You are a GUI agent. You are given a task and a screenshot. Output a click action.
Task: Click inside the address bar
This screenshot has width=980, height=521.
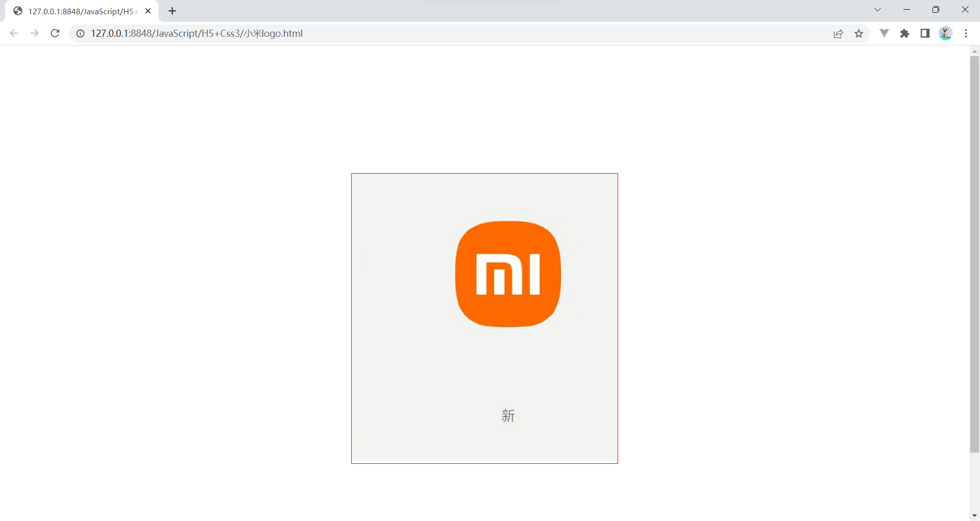[x=357, y=33]
